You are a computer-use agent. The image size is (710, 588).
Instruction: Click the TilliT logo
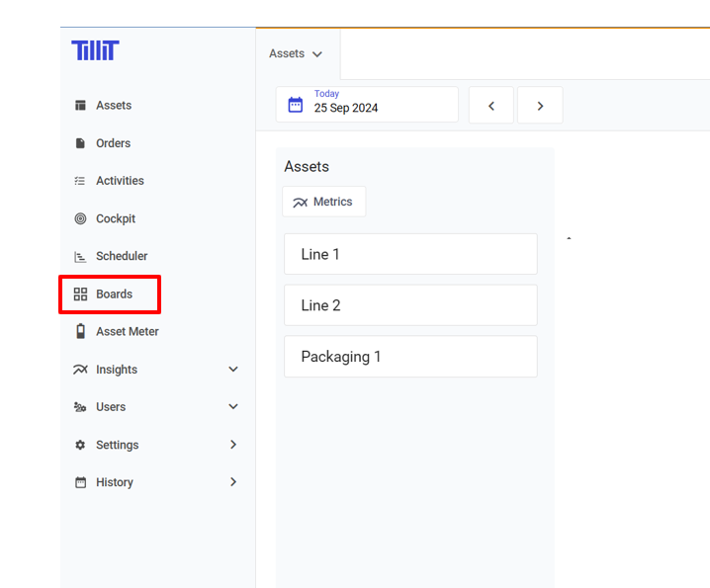click(x=95, y=50)
